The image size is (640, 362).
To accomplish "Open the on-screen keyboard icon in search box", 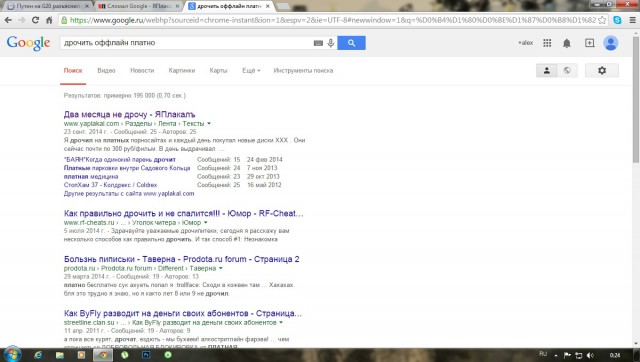I will pos(318,43).
